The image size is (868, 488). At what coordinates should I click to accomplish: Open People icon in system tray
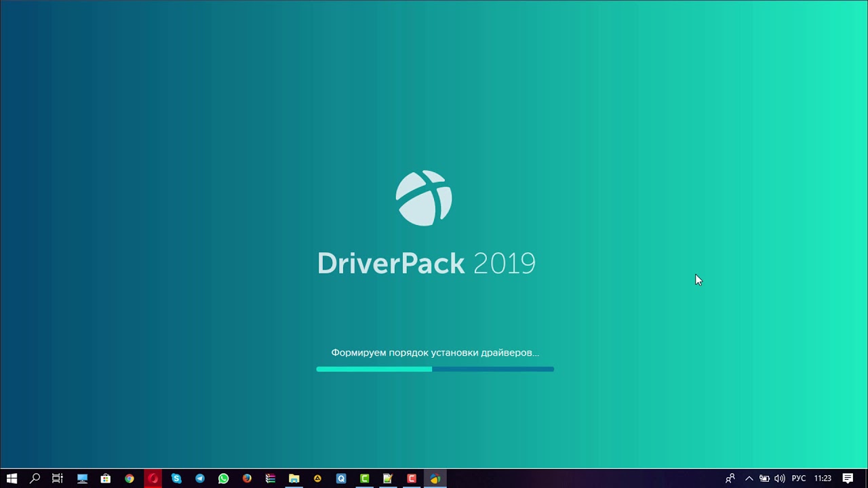[x=730, y=479]
